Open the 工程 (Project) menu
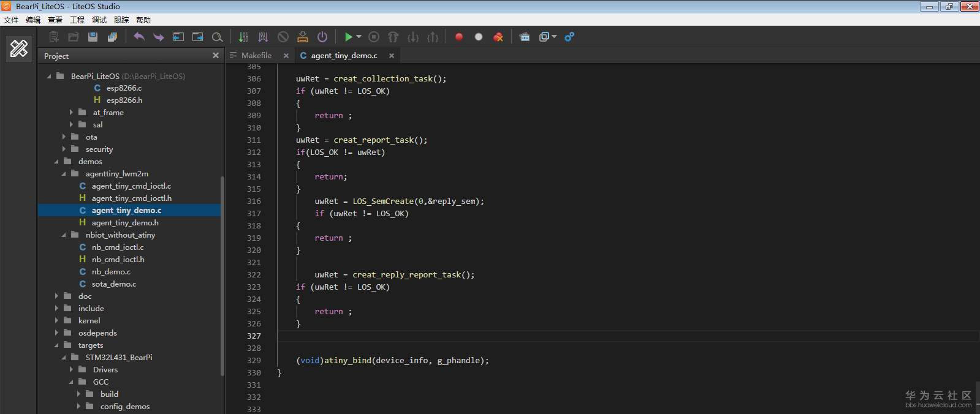This screenshot has height=414, width=980. (77, 20)
